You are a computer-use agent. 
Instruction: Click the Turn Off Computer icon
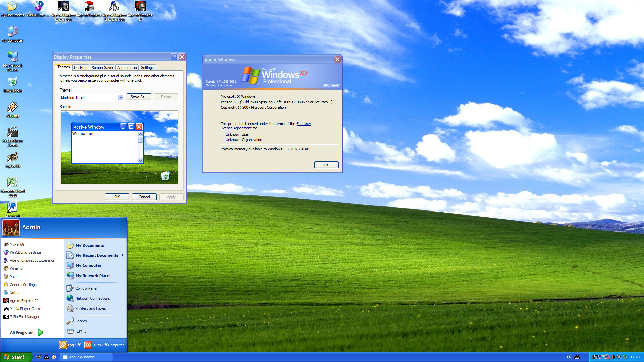[88, 345]
